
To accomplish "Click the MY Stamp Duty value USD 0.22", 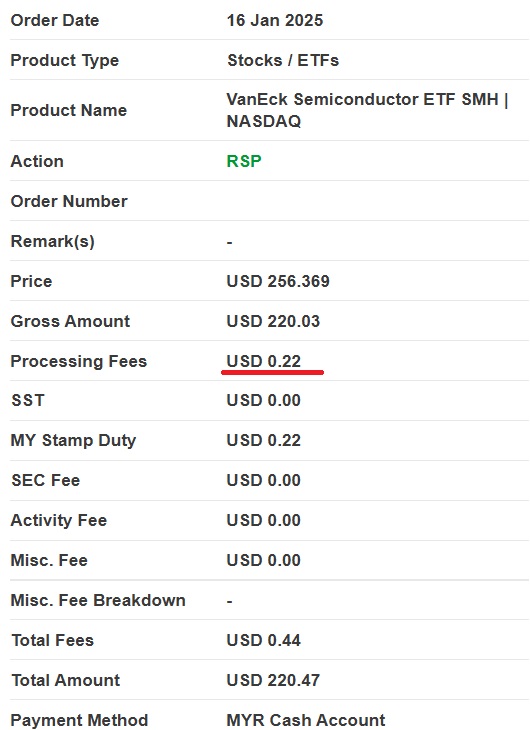I will 263,440.
